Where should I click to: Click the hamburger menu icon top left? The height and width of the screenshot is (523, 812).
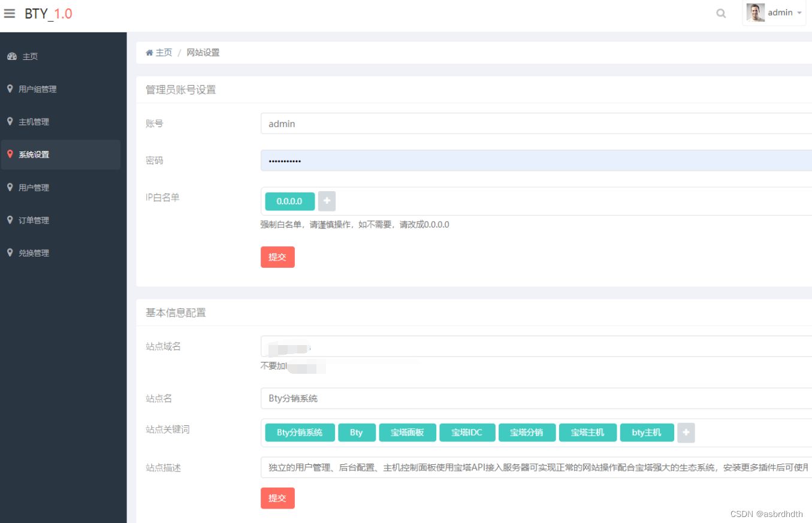9,13
